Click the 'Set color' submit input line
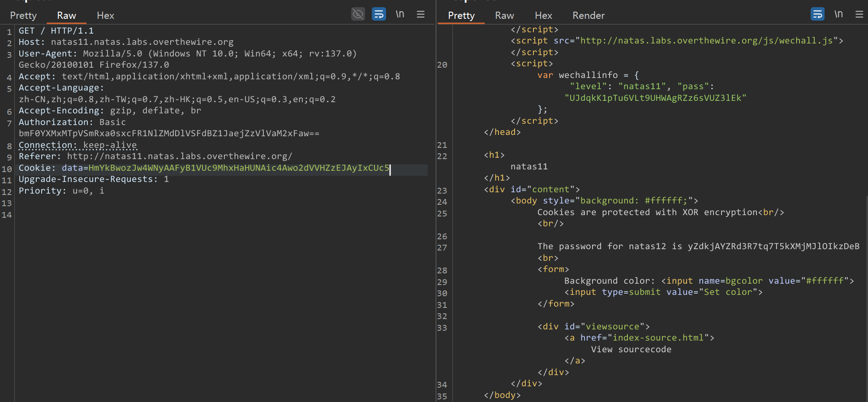Viewport: 868px width, 402px height. point(663,292)
